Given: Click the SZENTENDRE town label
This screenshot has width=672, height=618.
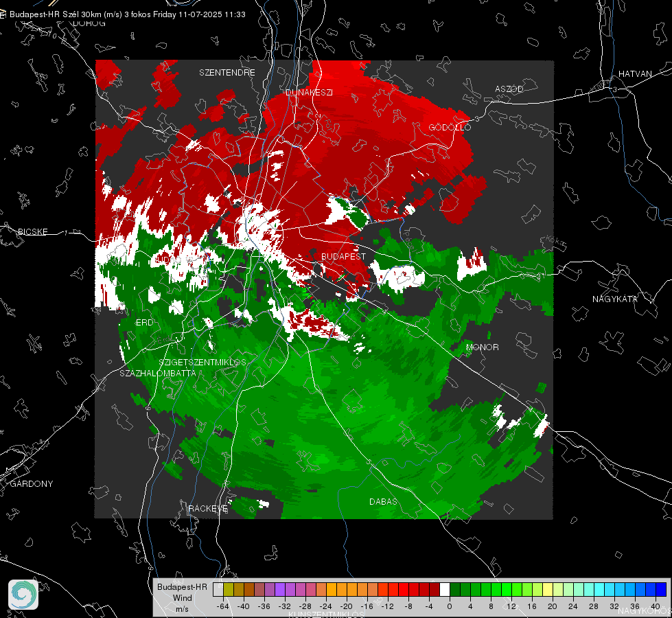Looking at the screenshot, I should (227, 73).
